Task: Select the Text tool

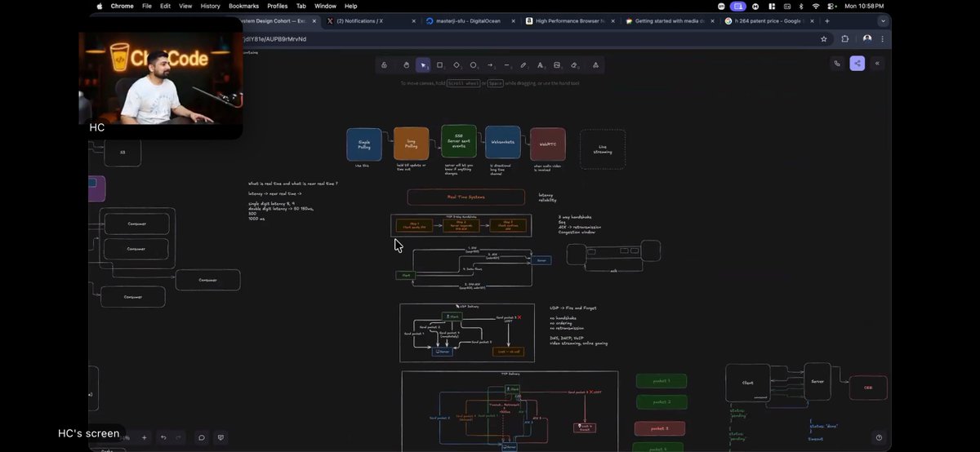Action: click(x=540, y=64)
